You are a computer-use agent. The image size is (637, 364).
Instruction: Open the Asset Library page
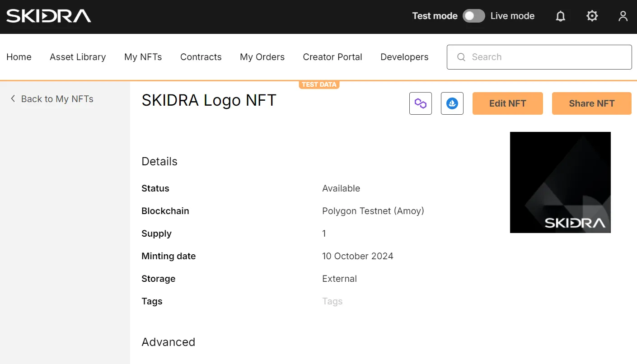(78, 57)
